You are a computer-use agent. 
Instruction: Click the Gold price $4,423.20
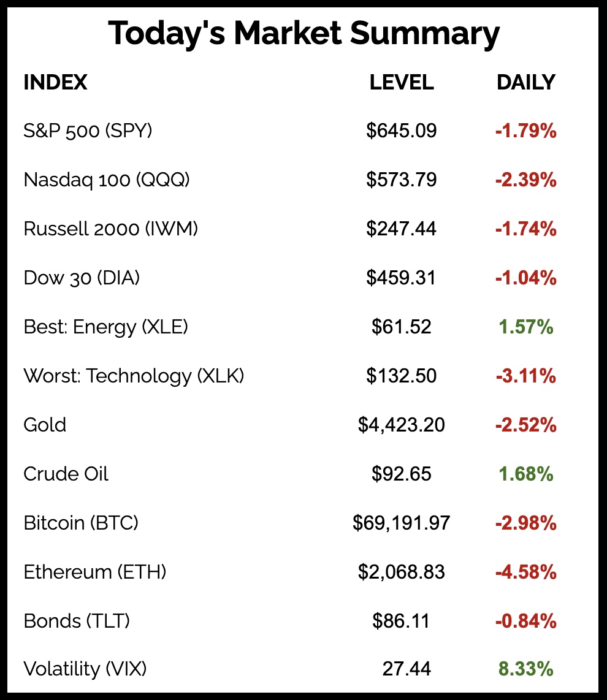pos(402,425)
